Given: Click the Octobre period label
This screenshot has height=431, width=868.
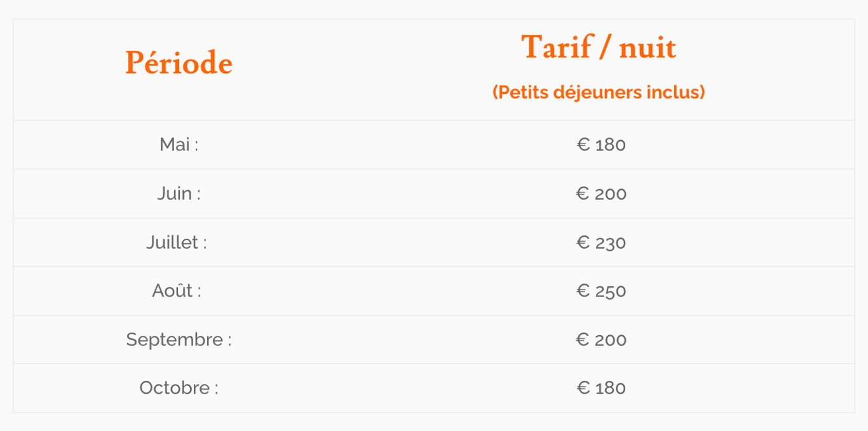Looking at the screenshot, I should pos(179,388).
